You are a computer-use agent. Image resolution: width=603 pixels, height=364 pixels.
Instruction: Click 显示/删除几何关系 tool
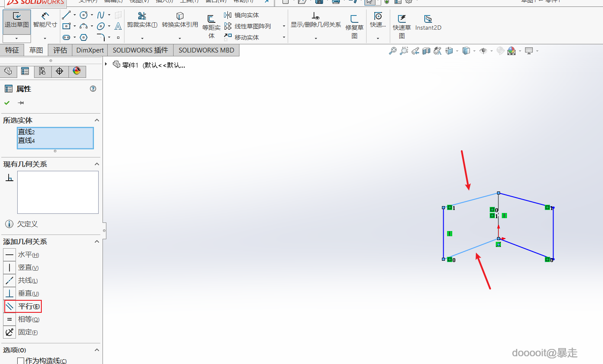point(316,20)
